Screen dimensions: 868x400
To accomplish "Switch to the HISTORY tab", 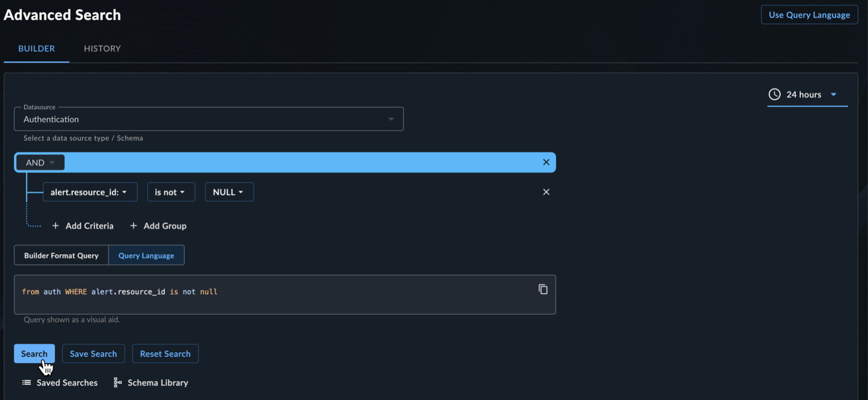I will (103, 48).
